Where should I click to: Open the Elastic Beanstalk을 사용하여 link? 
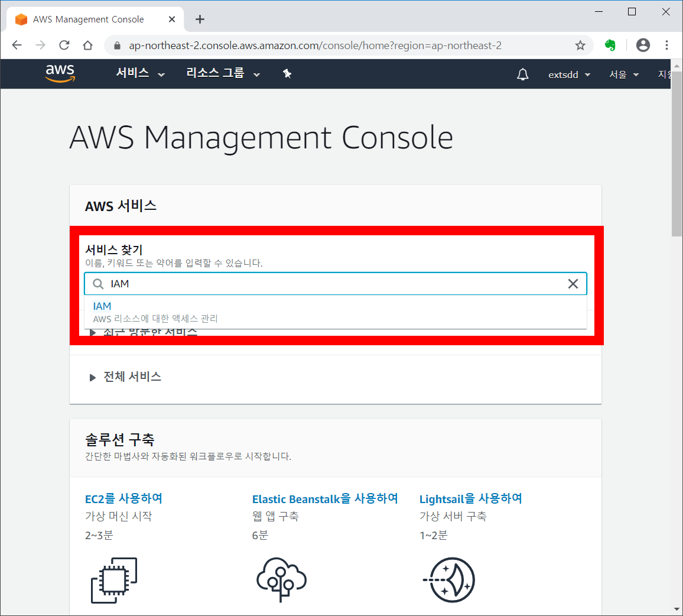(x=325, y=498)
